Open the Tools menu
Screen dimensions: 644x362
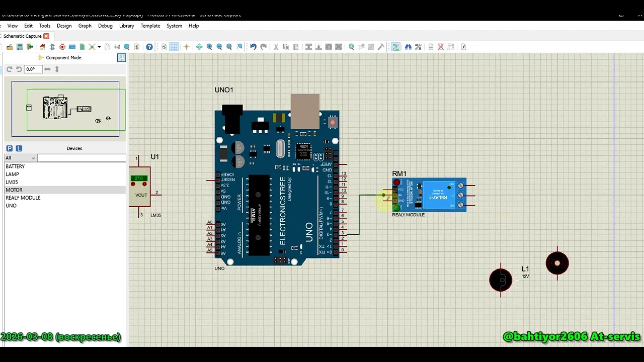click(45, 26)
